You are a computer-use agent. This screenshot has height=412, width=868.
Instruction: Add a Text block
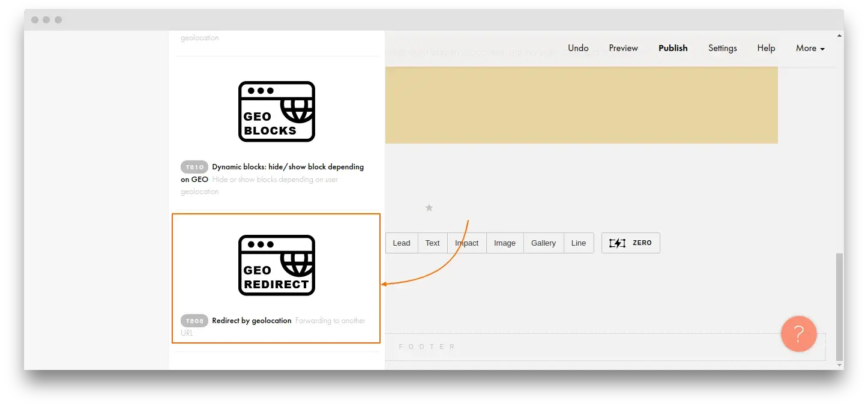(432, 243)
